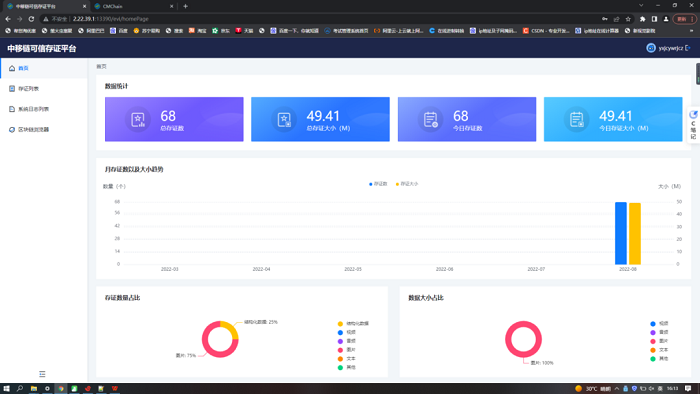Click the green legend swatch in right donut chart
This screenshot has width=700, height=394.
pos(653,359)
